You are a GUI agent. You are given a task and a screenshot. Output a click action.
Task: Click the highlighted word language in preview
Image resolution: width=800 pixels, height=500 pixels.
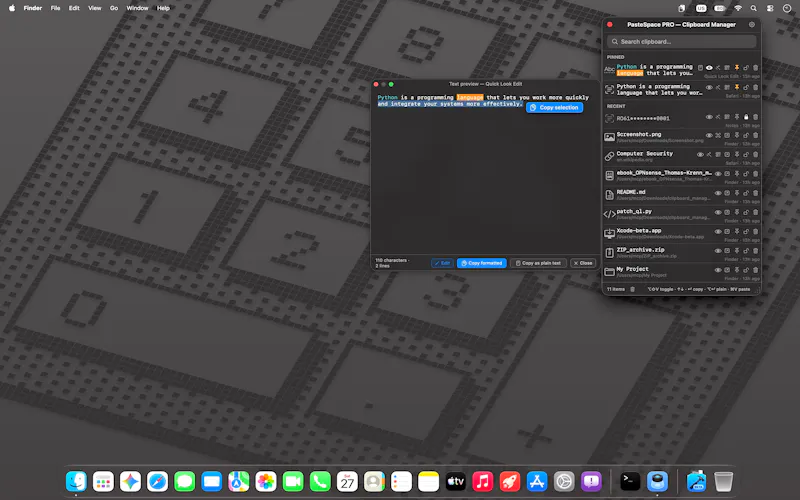tap(470, 97)
